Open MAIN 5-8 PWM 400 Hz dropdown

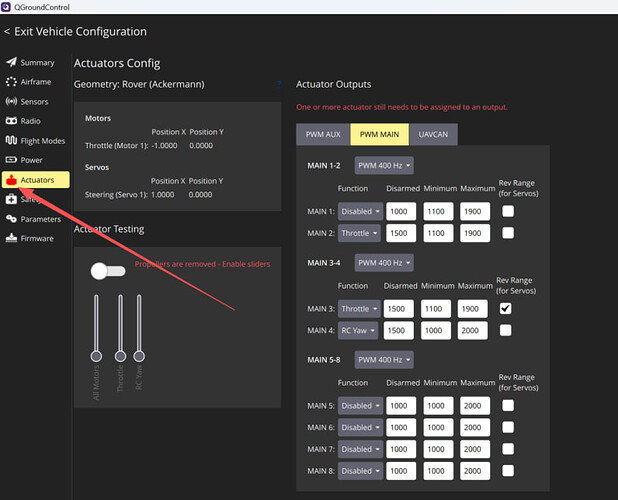coord(384,360)
